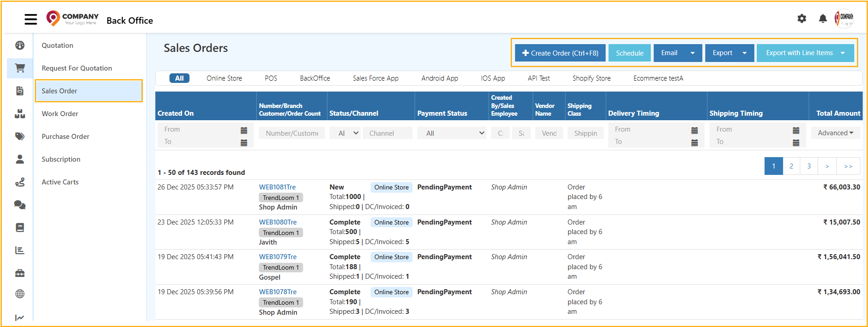Image resolution: width=868 pixels, height=327 pixels.
Task: Expand the Advanced filter options
Action: (835, 133)
